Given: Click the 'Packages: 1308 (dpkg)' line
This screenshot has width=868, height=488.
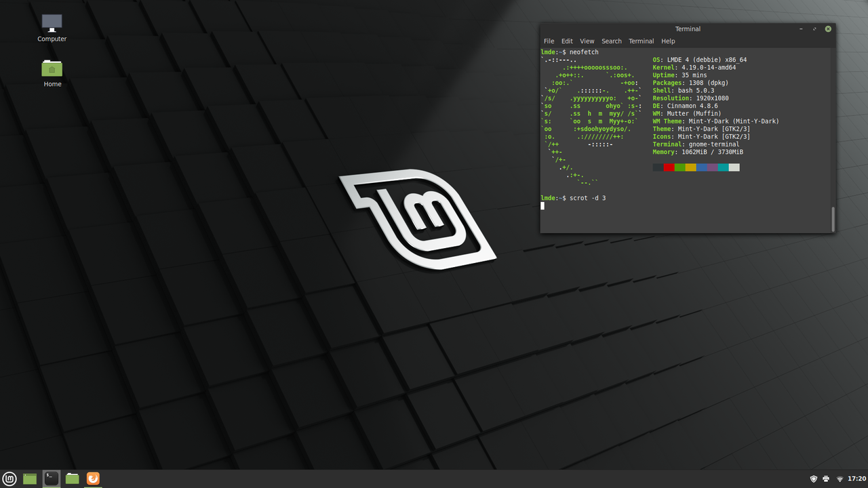Looking at the screenshot, I should (x=690, y=83).
